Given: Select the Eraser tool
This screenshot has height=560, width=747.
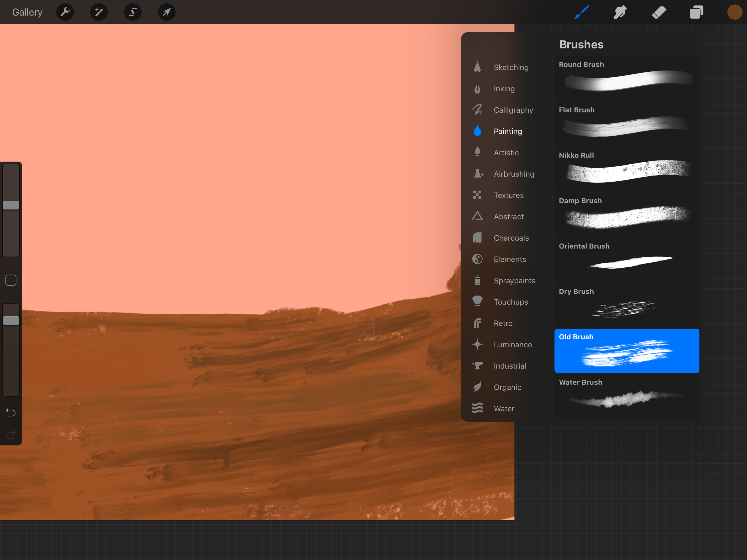Looking at the screenshot, I should pos(658,12).
